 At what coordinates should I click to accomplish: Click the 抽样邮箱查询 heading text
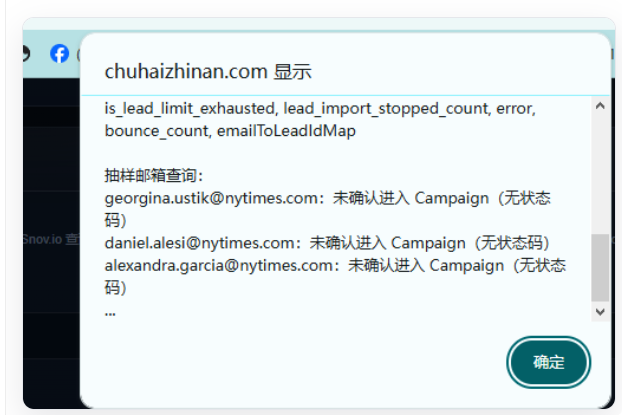click(x=154, y=175)
